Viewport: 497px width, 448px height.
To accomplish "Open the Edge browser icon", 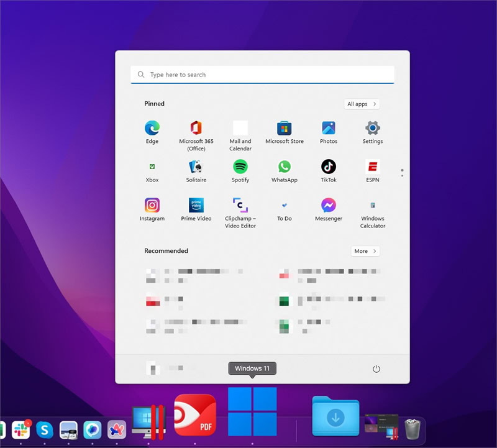I will click(152, 128).
